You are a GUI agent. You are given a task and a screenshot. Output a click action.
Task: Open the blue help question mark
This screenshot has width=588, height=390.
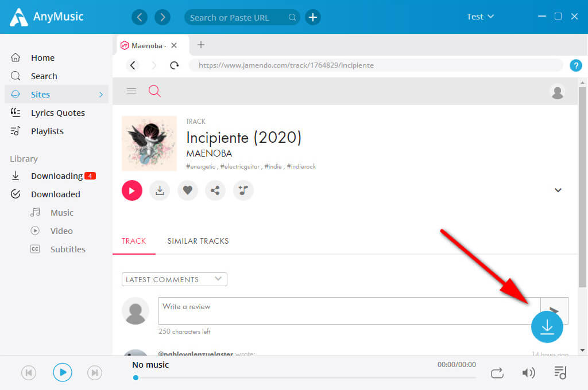pos(575,65)
